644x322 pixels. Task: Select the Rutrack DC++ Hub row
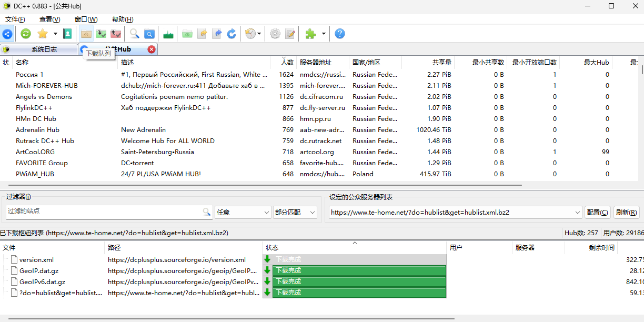320,141
